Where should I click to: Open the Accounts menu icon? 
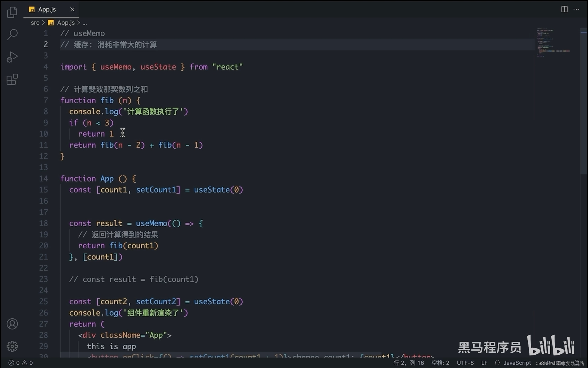12,324
